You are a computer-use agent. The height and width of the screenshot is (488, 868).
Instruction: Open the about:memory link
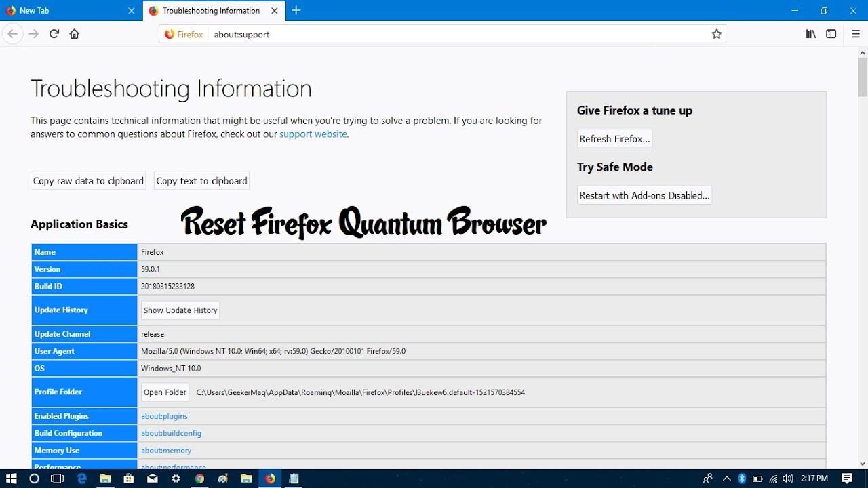click(166, 451)
